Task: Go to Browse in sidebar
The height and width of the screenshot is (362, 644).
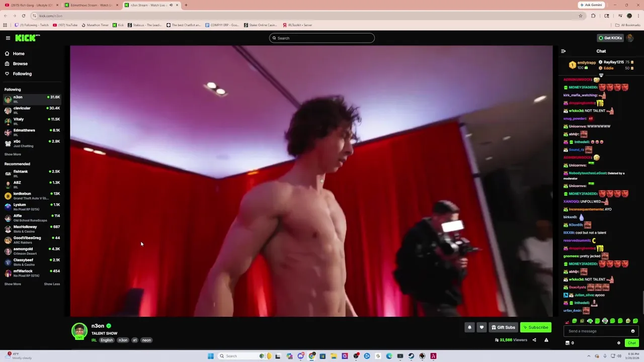Action: (20, 63)
